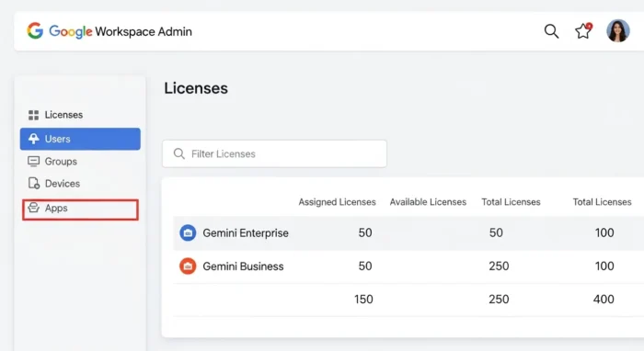
Task: Open the Gemini Business row name
Action: pyautogui.click(x=243, y=266)
